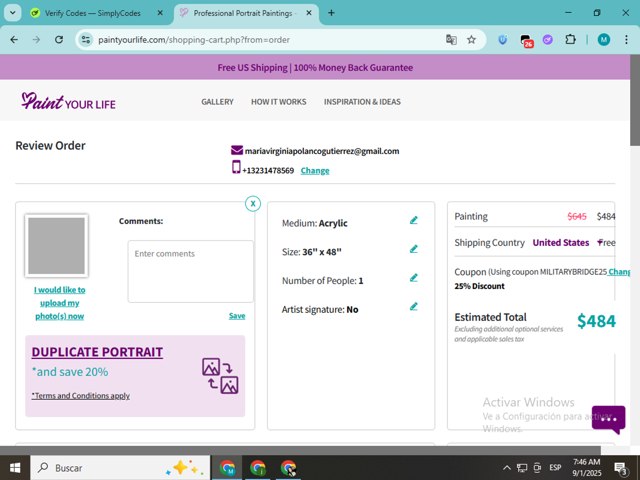Open the purple round extension icon
The image size is (640, 480).
pos(548,40)
